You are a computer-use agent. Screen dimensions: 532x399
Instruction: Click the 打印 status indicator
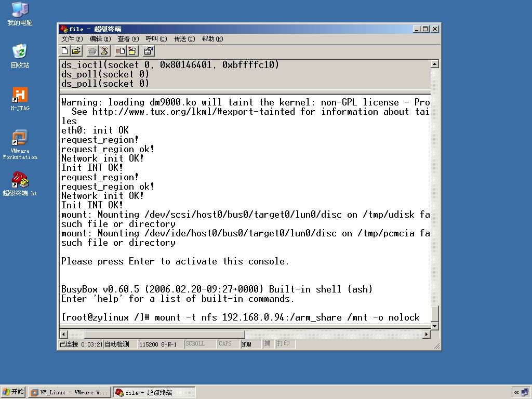pos(285,344)
